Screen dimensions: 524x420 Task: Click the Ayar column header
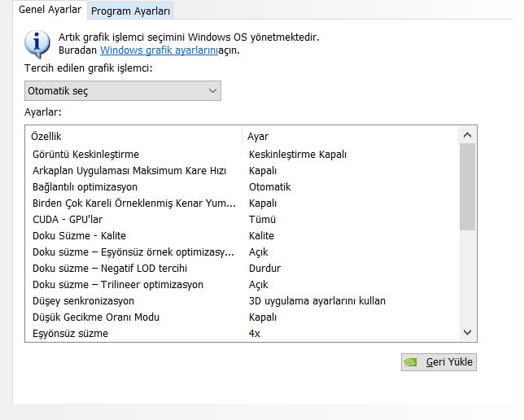pyautogui.click(x=259, y=136)
